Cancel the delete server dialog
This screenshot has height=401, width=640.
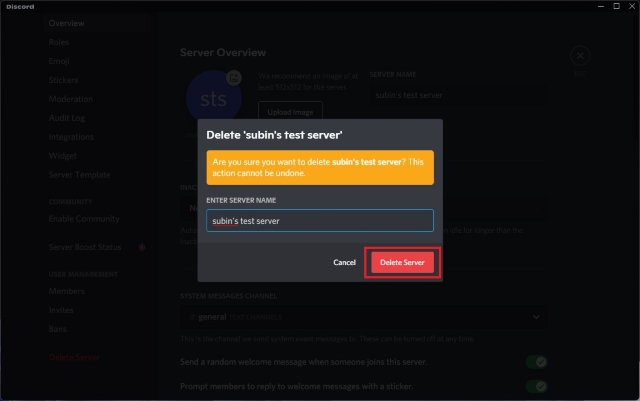[x=344, y=262]
